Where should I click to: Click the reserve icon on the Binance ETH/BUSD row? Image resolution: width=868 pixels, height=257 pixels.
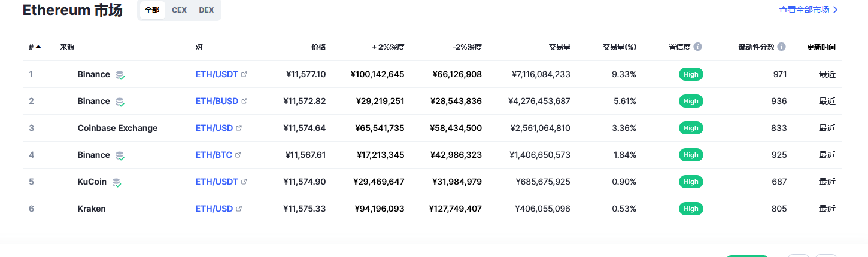click(x=120, y=102)
